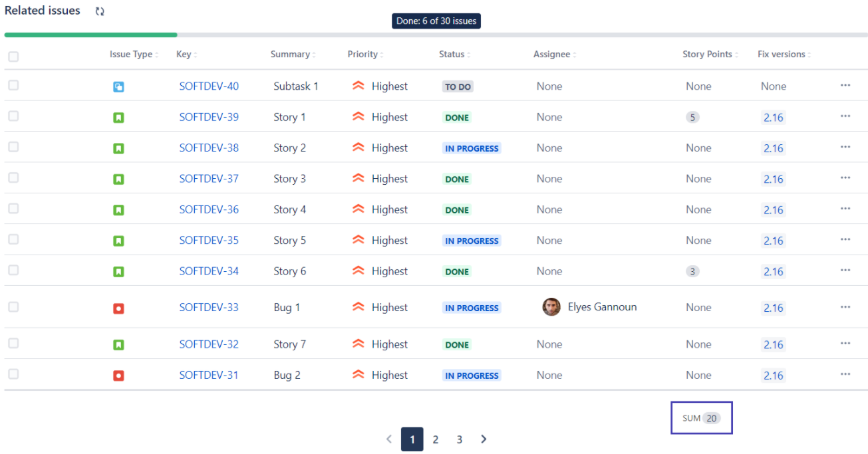Click the Highest priority icon on Story 1
Viewport: 868px width, 454px height.
[x=358, y=116]
